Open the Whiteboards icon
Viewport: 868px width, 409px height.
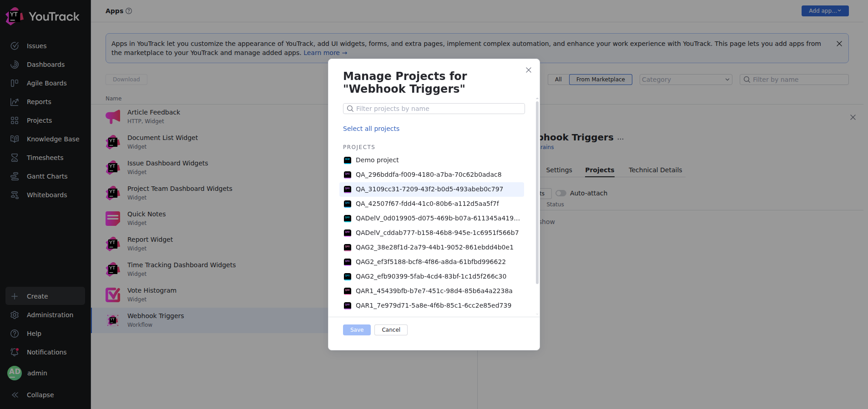pyautogui.click(x=15, y=195)
